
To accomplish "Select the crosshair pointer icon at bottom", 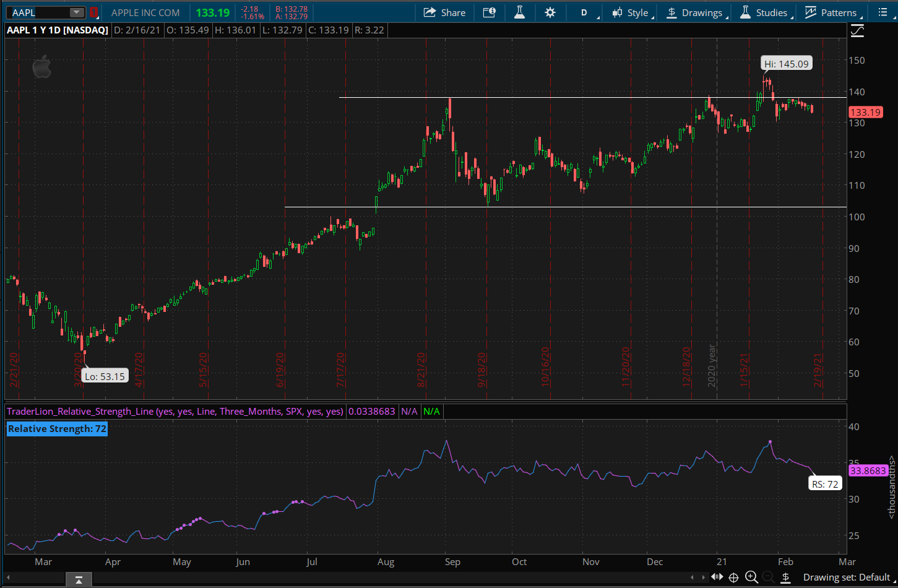I will [x=733, y=577].
